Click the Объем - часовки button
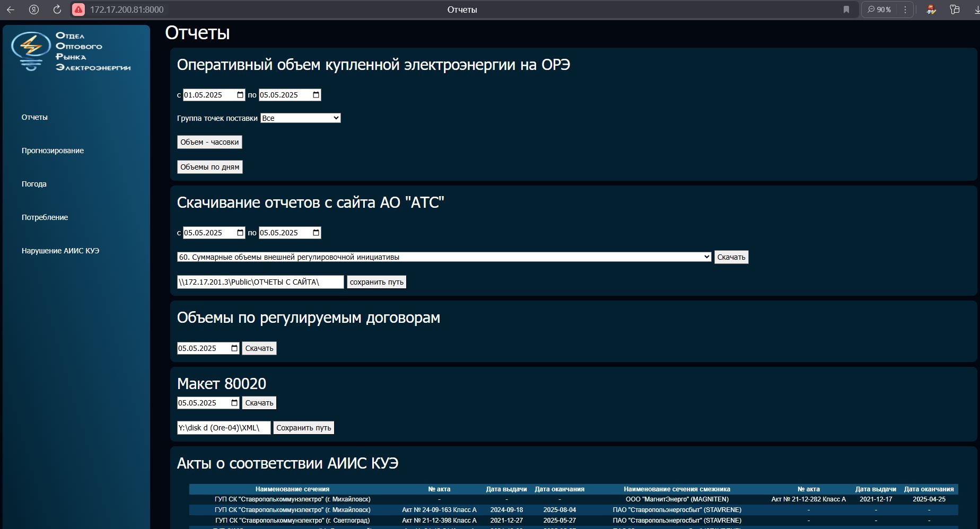980x529 pixels. click(x=209, y=142)
